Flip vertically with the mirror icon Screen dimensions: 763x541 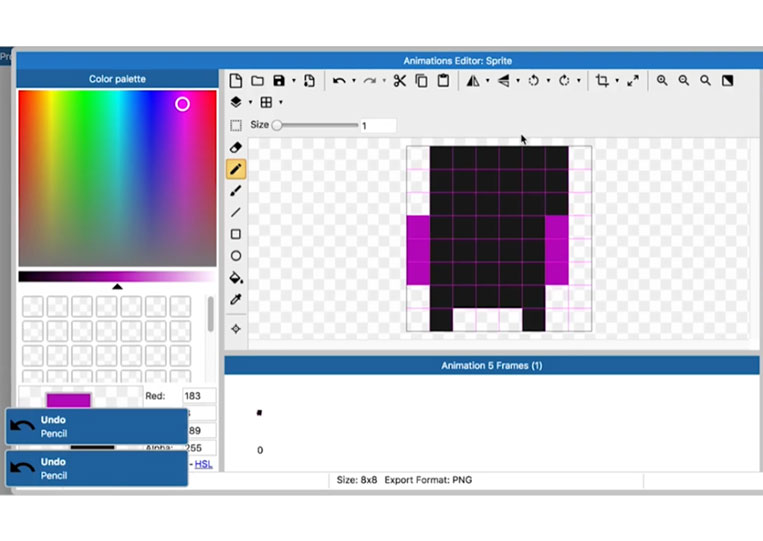504,81
